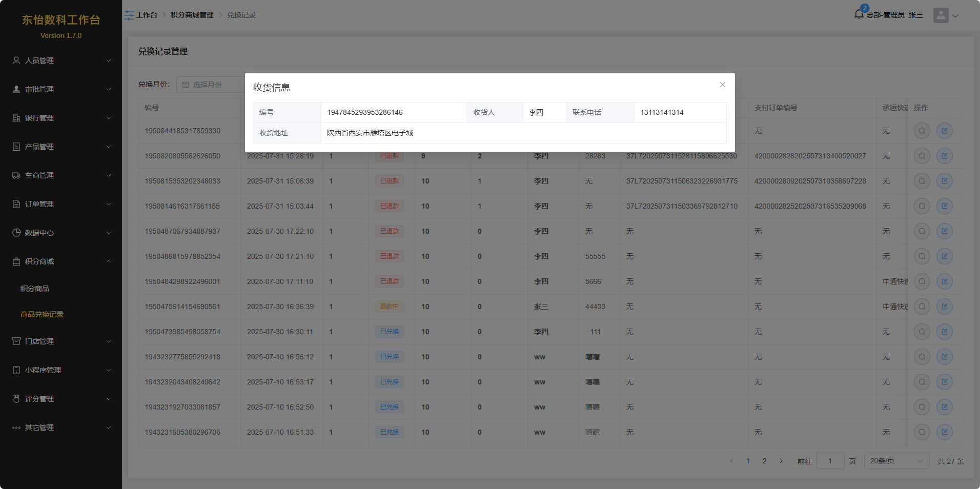
Task: Click the view icon for record 1943232775855292418
Action: (x=922, y=357)
